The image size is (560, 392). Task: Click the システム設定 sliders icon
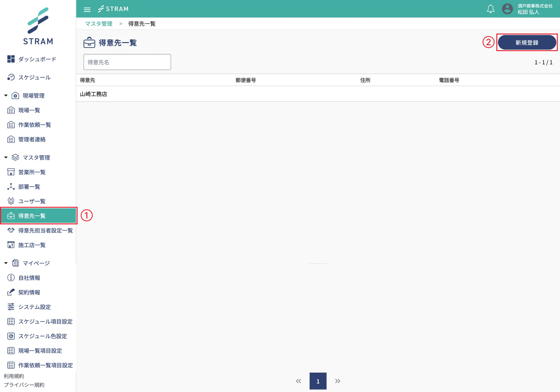click(x=11, y=307)
